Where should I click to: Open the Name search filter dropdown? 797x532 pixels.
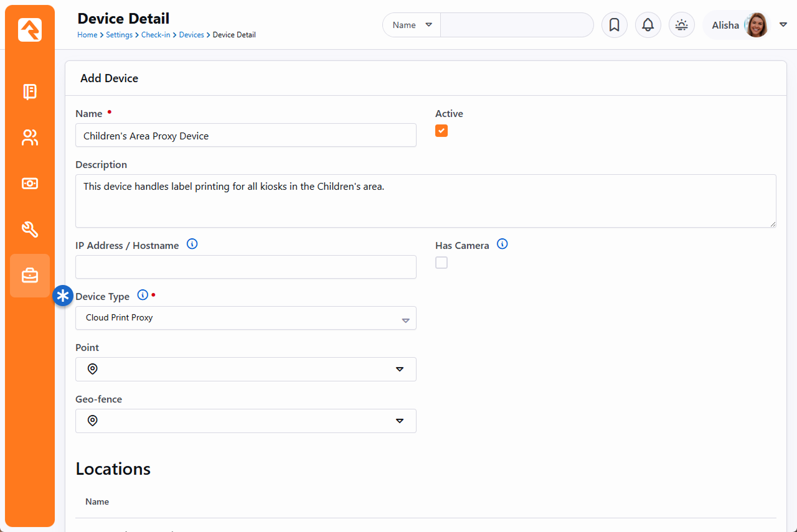412,25
